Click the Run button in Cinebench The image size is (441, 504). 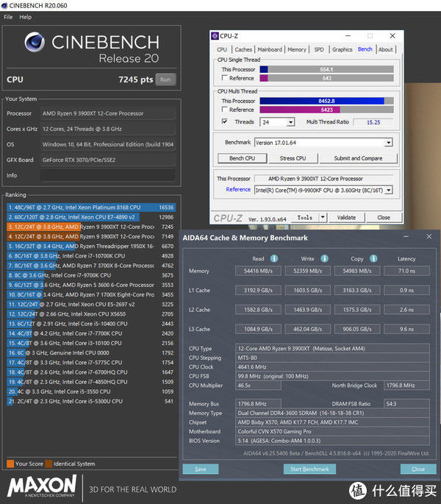(x=165, y=79)
